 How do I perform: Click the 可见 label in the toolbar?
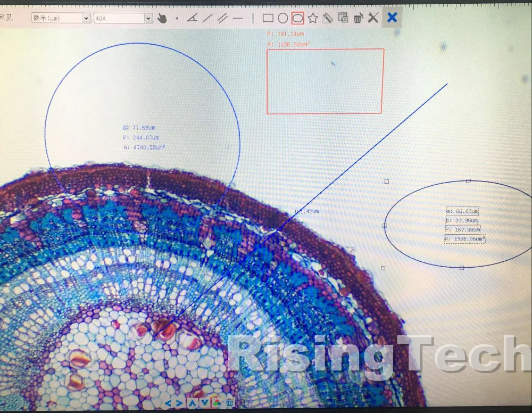tap(6, 18)
